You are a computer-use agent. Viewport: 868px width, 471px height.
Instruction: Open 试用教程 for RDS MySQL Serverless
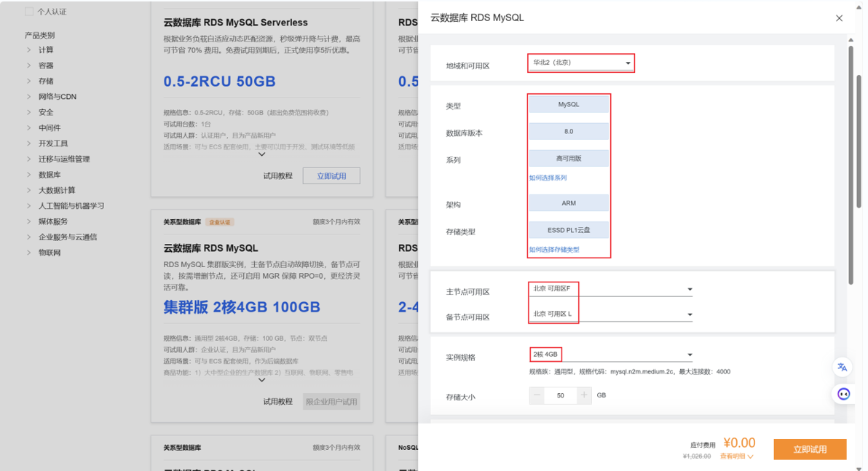278,176
